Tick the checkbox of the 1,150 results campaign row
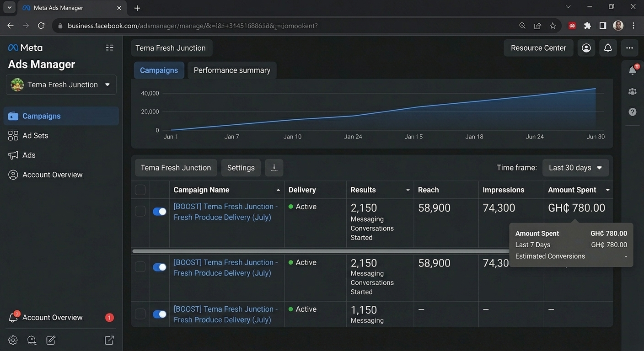The height and width of the screenshot is (351, 644). 140,314
